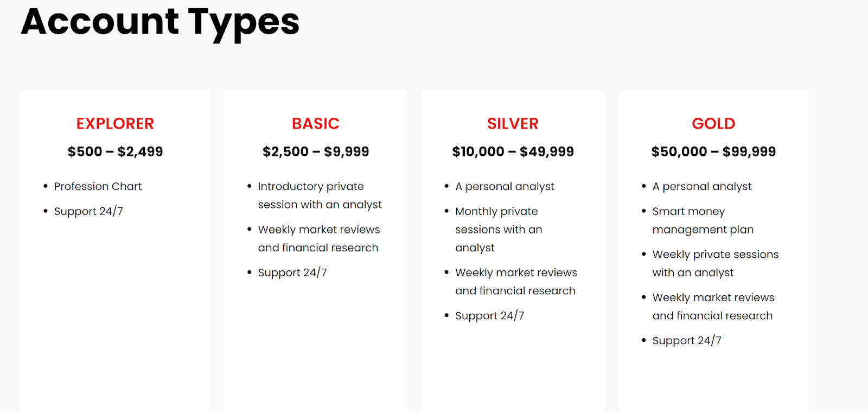Click Weekly private sessions item in Gold
Image resolution: width=868 pixels, height=412 pixels.
point(715,263)
